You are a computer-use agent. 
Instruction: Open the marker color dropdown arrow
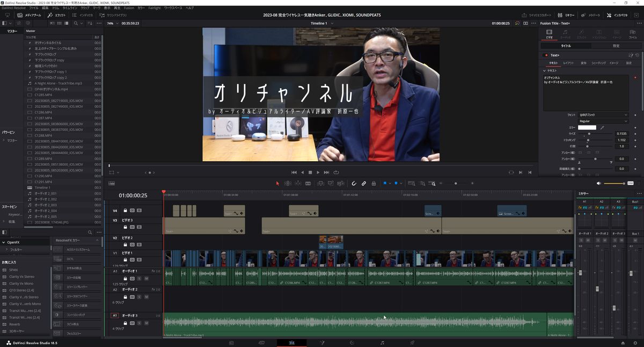(x=402, y=183)
